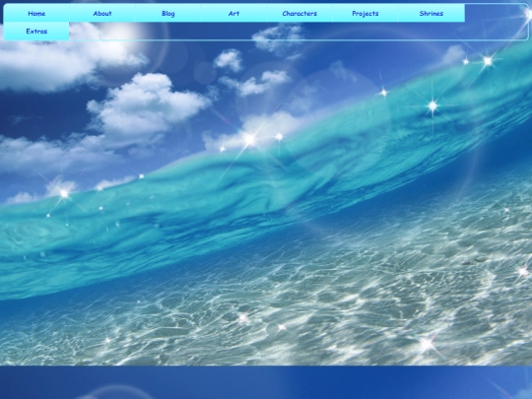Open the Shrines menu item
Image resolution: width=532 pixels, height=399 pixels.
pyautogui.click(x=432, y=13)
